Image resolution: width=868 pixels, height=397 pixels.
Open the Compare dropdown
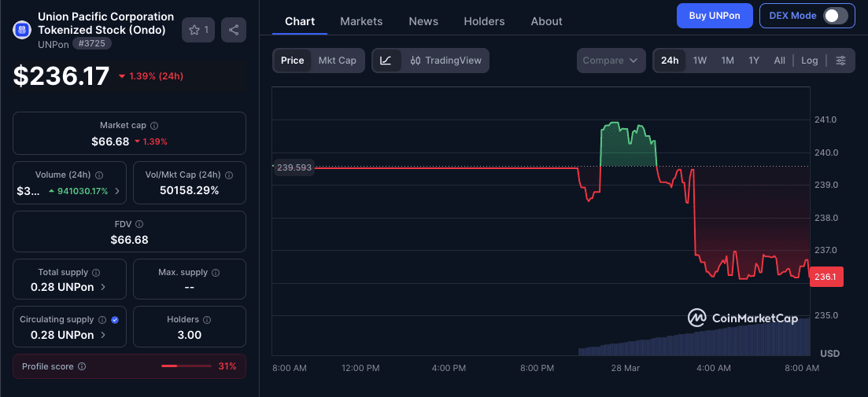pos(611,61)
